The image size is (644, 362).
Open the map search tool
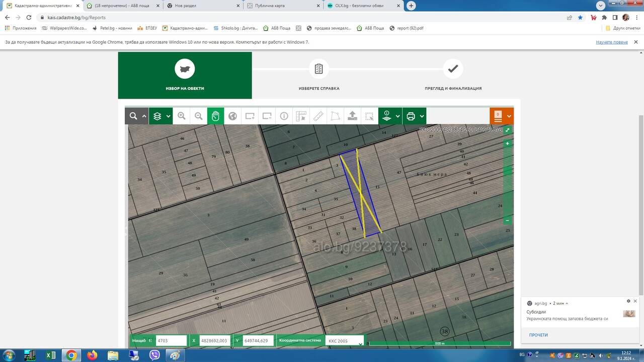point(133,116)
